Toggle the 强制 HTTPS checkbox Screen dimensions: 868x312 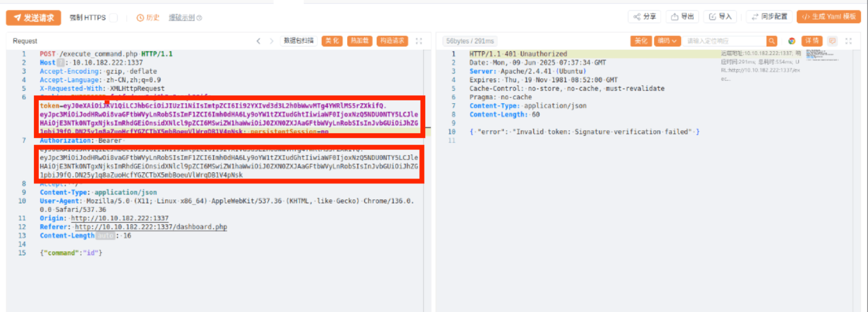113,18
